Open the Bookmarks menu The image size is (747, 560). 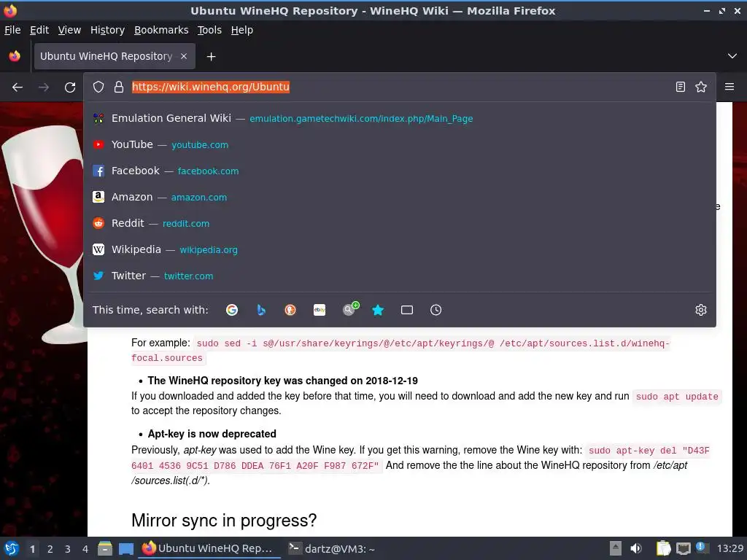(161, 30)
